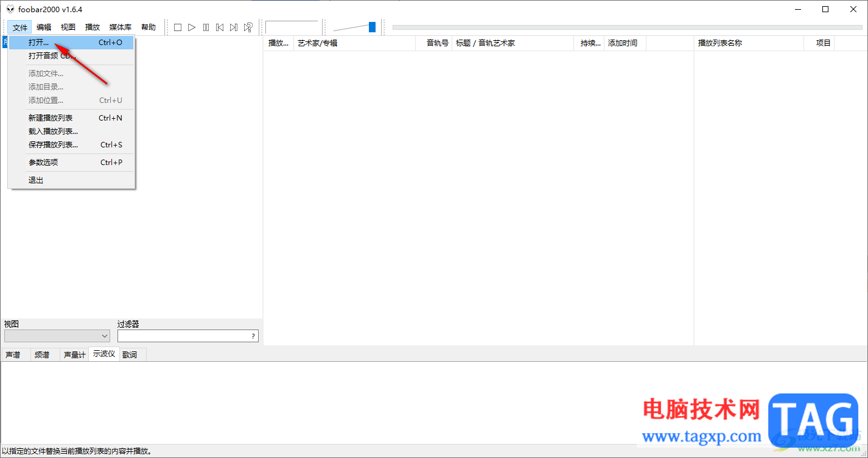
Task: Click the Random playback button
Action: (248, 27)
